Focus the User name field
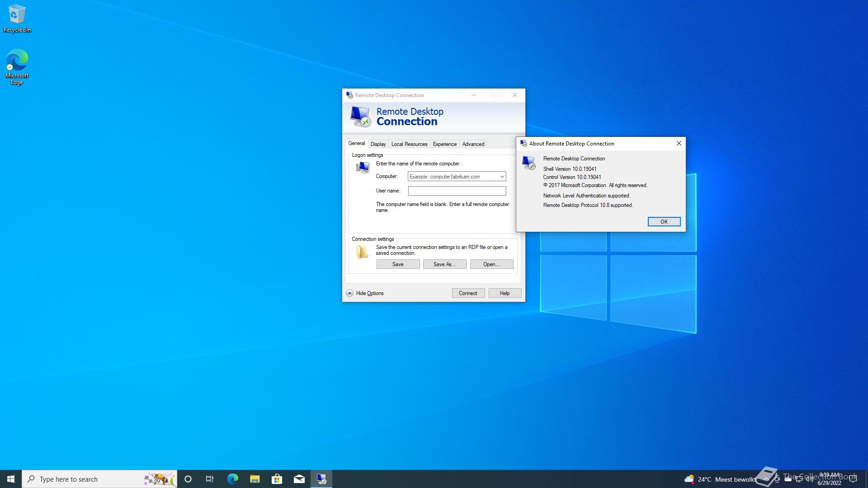The width and height of the screenshot is (868, 488). pos(457,191)
